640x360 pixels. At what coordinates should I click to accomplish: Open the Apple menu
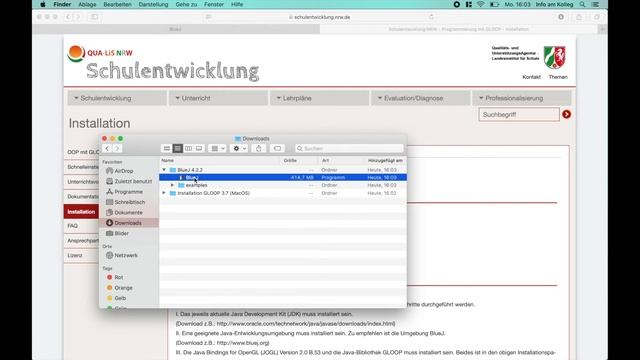click(x=42, y=4)
